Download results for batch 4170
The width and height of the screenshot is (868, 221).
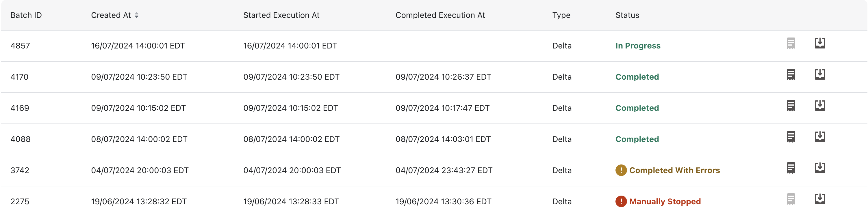click(x=819, y=74)
